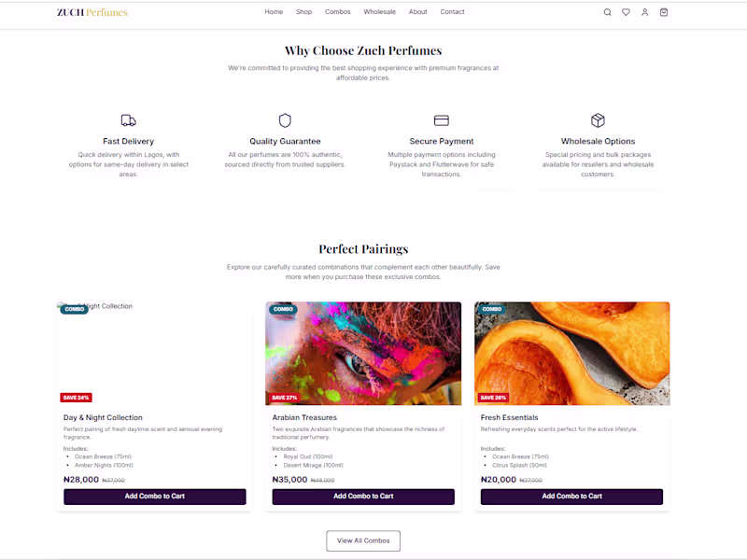This screenshot has width=747, height=560.
Task: Open the Arabian Treasures product image
Action: click(363, 353)
